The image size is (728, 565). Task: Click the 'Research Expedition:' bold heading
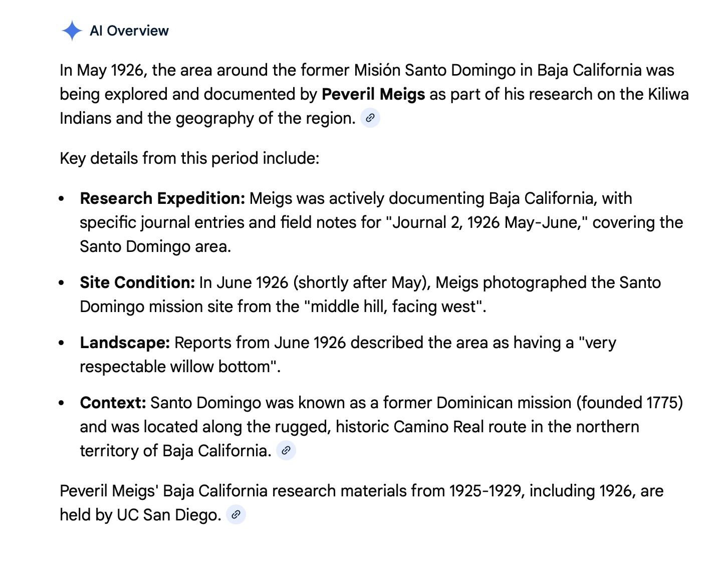[x=162, y=198]
